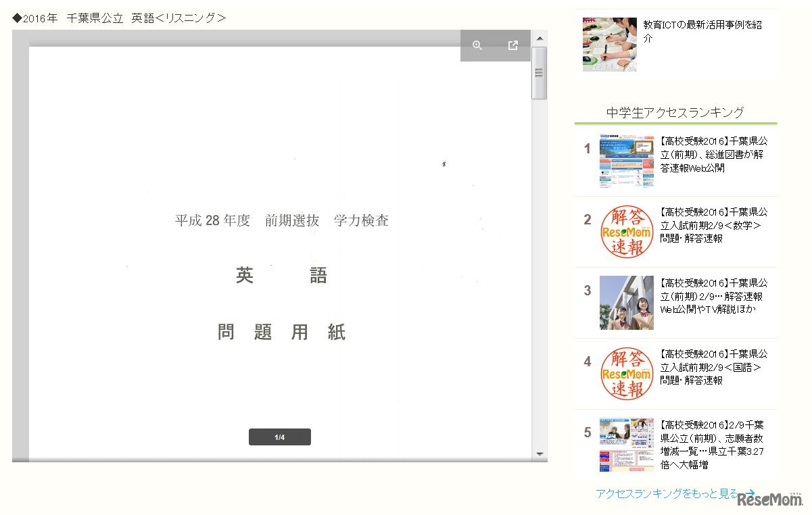Image resolution: width=812 pixels, height=515 pixels.
Task: Click the 中学生アクセスランキング heading
Action: [x=674, y=113]
